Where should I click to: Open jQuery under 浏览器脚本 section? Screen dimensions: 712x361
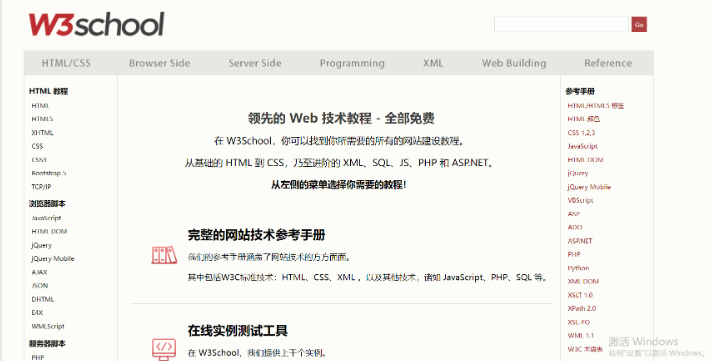[x=41, y=245]
